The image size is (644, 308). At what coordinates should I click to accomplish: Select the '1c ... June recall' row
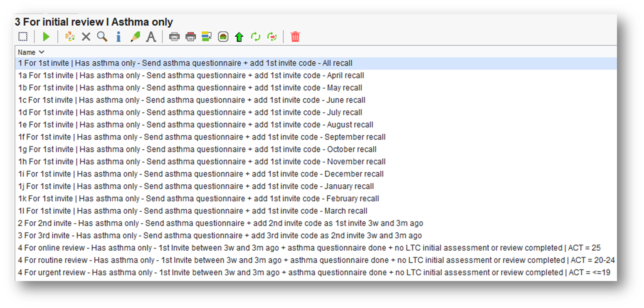point(316,100)
